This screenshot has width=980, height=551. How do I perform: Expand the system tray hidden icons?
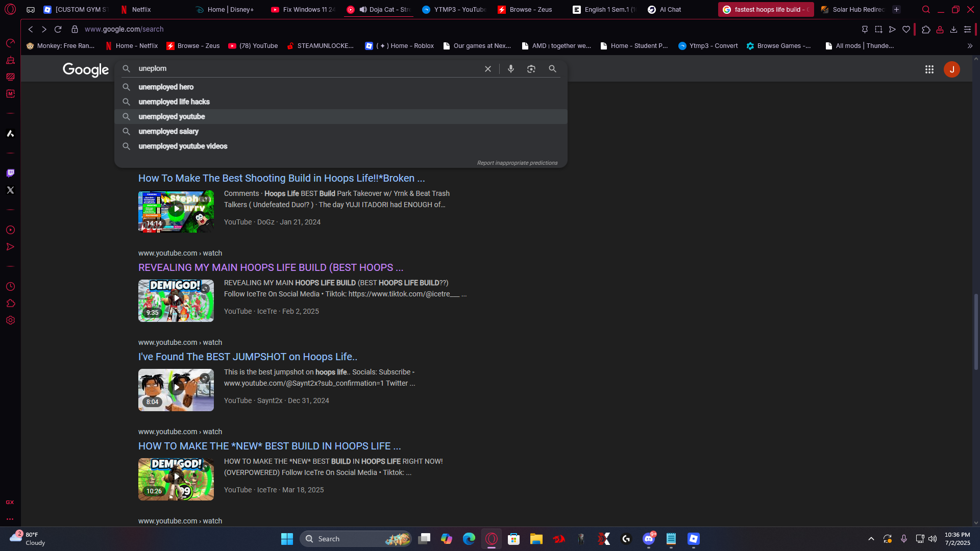[871, 539]
